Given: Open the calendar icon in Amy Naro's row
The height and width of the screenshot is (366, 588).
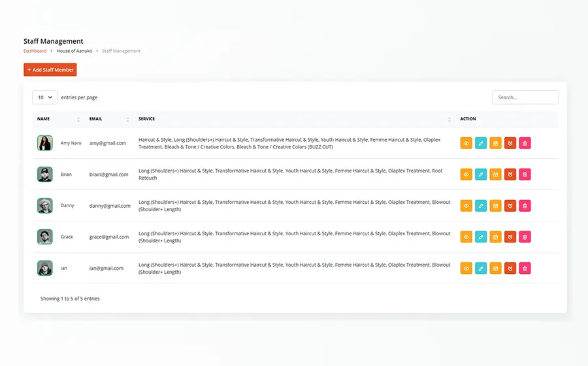Looking at the screenshot, I should pyautogui.click(x=495, y=143).
